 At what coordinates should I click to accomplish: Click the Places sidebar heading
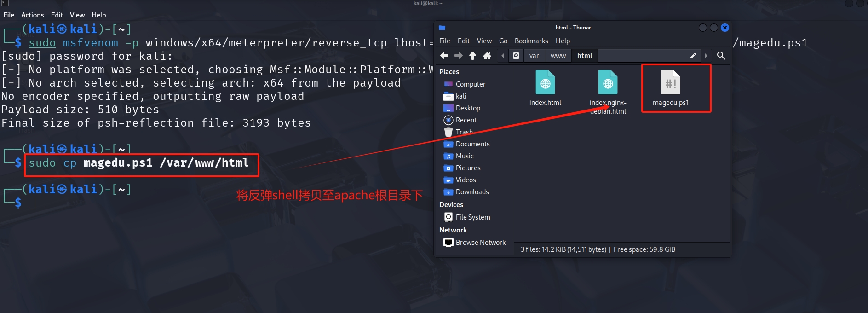click(x=449, y=72)
